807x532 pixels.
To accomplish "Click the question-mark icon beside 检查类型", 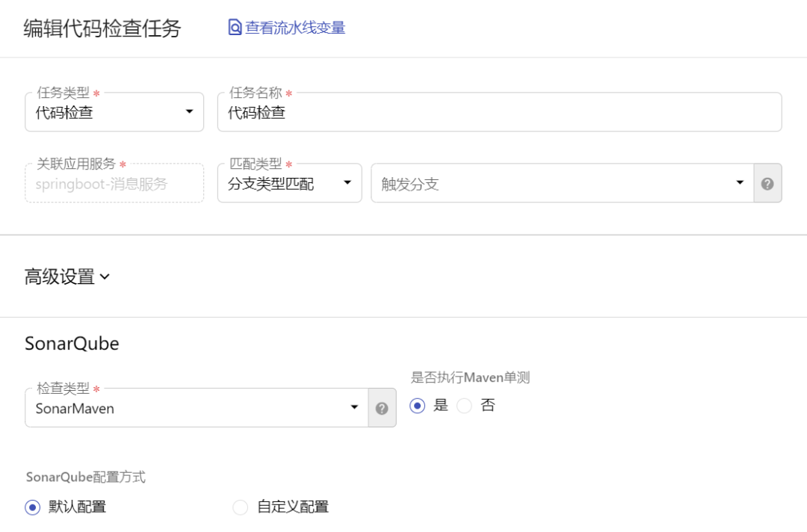I will point(383,407).
